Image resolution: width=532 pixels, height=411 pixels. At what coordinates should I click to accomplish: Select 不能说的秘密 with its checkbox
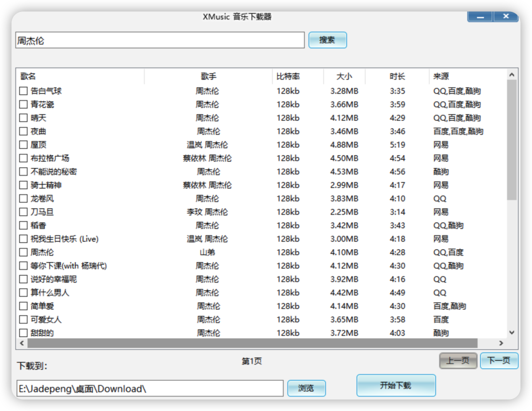[23, 171]
